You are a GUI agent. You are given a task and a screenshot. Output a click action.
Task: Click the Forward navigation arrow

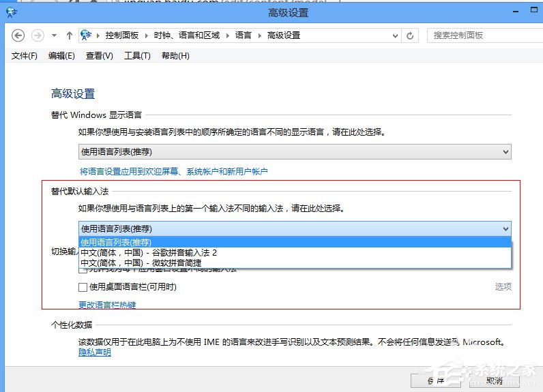[x=39, y=35]
